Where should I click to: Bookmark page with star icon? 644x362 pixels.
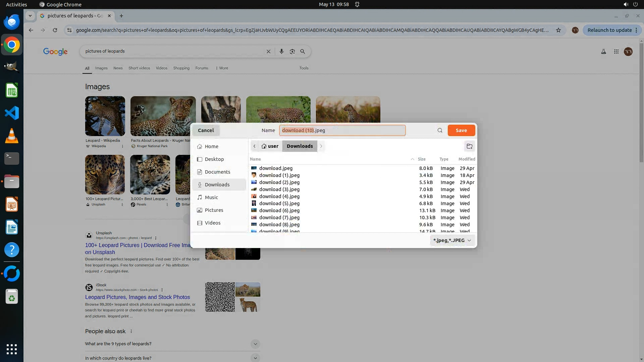pos(558,30)
